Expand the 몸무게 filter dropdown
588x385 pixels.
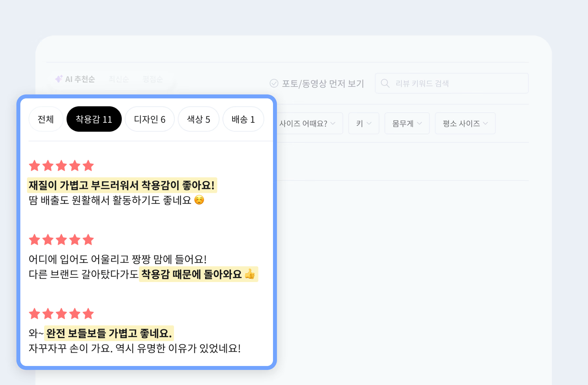click(407, 123)
